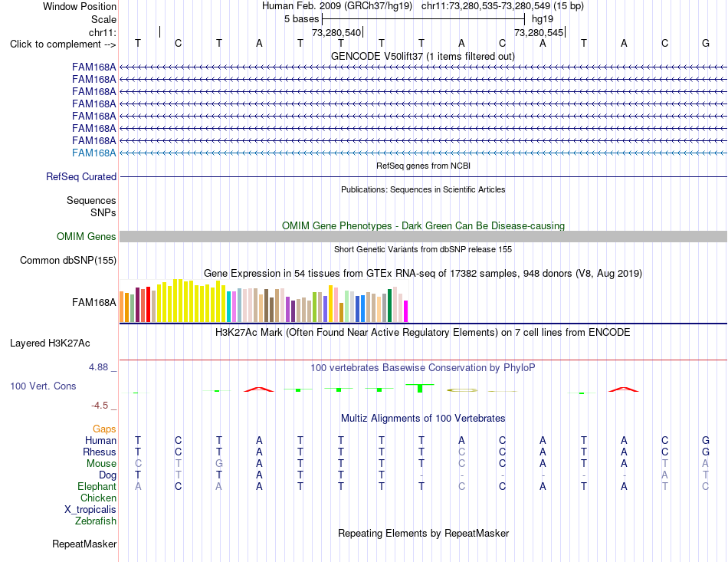728x562 pixels.
Task: Click the 73,280,545 position marker
Action: [539, 32]
